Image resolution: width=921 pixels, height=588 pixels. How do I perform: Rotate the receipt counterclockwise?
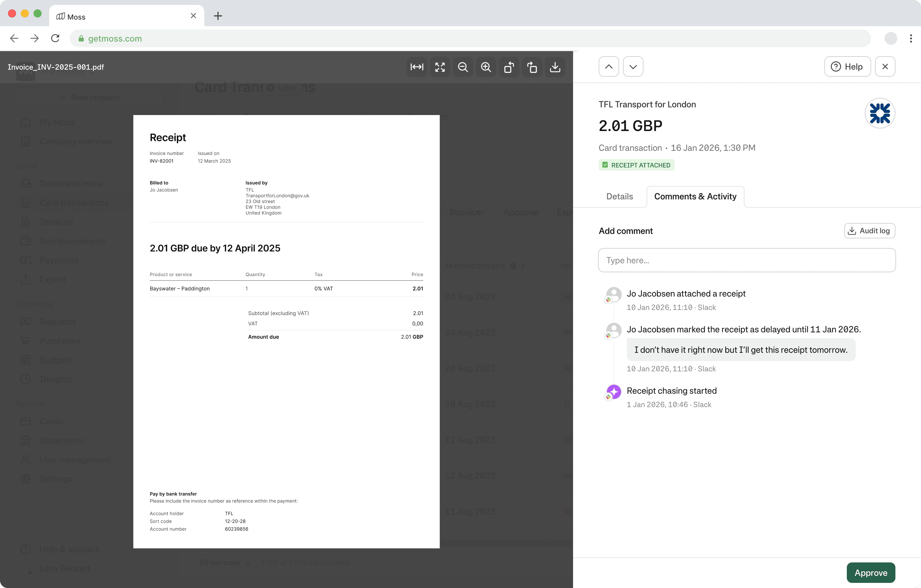pos(509,67)
